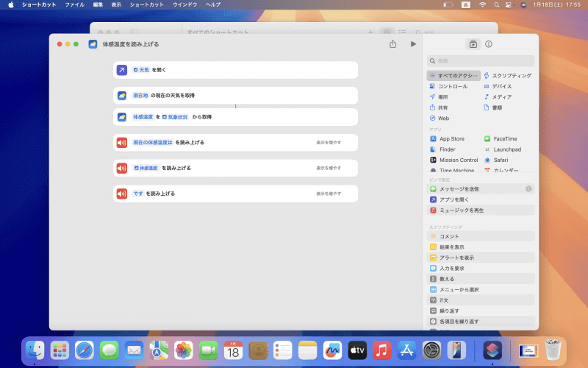Choose Mission Control in the app list

click(454, 160)
